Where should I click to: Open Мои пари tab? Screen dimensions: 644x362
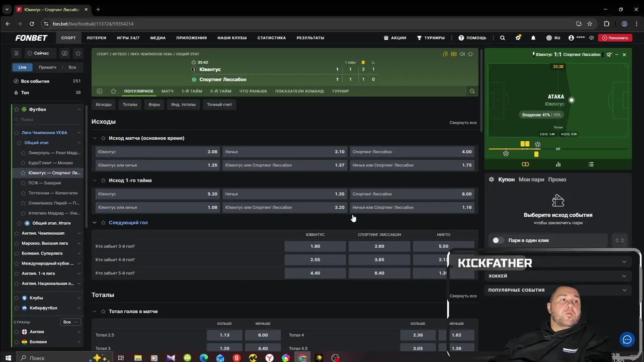click(x=531, y=179)
